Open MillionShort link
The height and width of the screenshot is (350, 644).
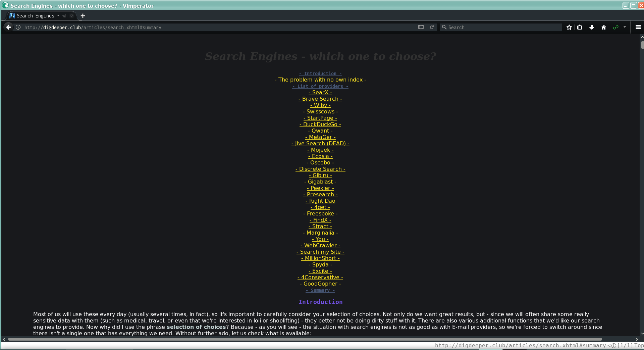point(320,258)
